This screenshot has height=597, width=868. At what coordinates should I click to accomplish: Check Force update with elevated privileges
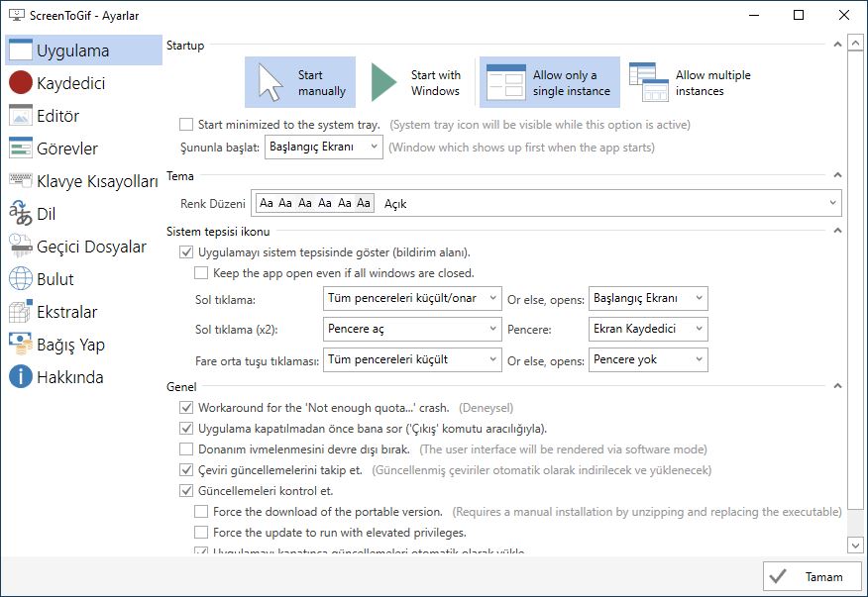201,533
